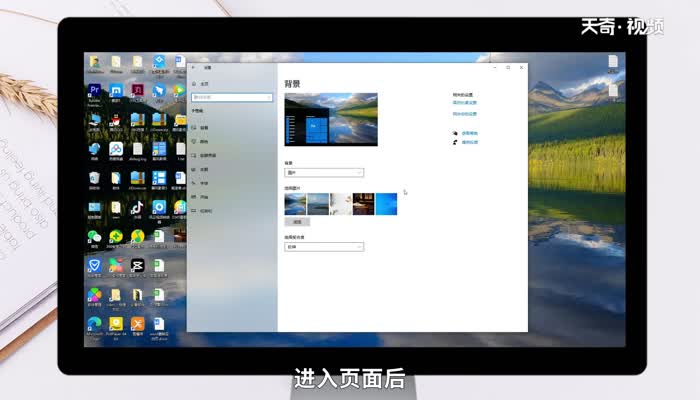Open the Background type dropdown showing 图片
The height and width of the screenshot is (400, 700).
click(x=324, y=172)
